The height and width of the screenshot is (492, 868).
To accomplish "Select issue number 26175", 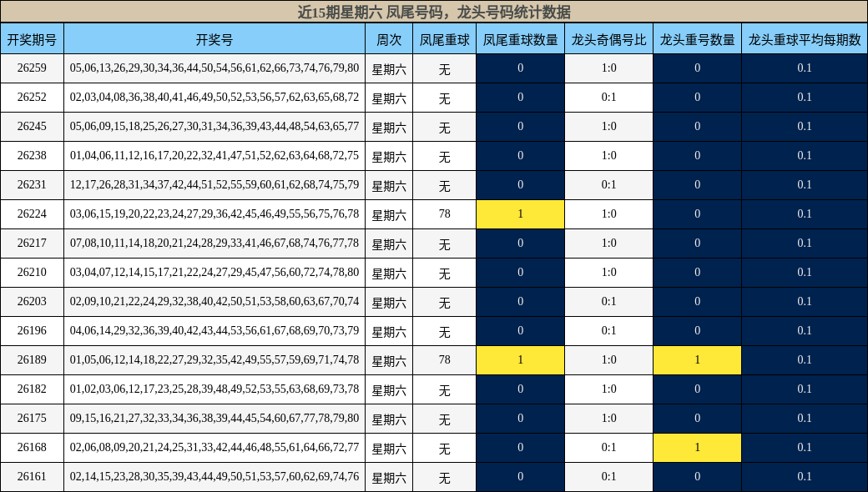I will (32, 419).
